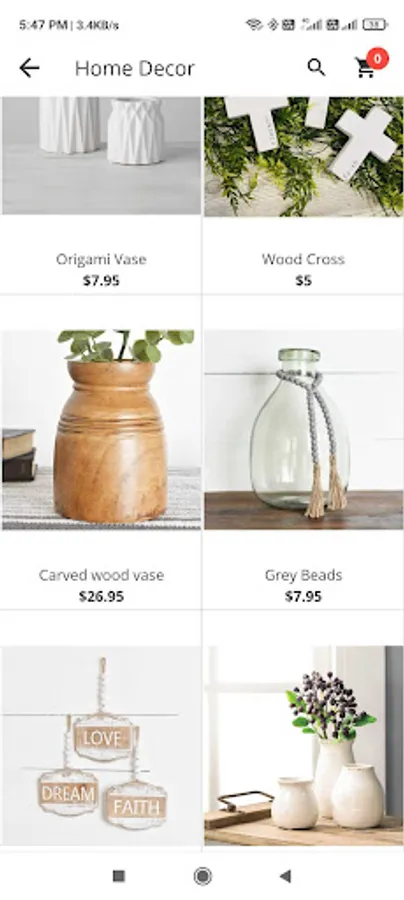This screenshot has width=404, height=900.
Task: Select the Grey Beads title
Action: tap(304, 575)
